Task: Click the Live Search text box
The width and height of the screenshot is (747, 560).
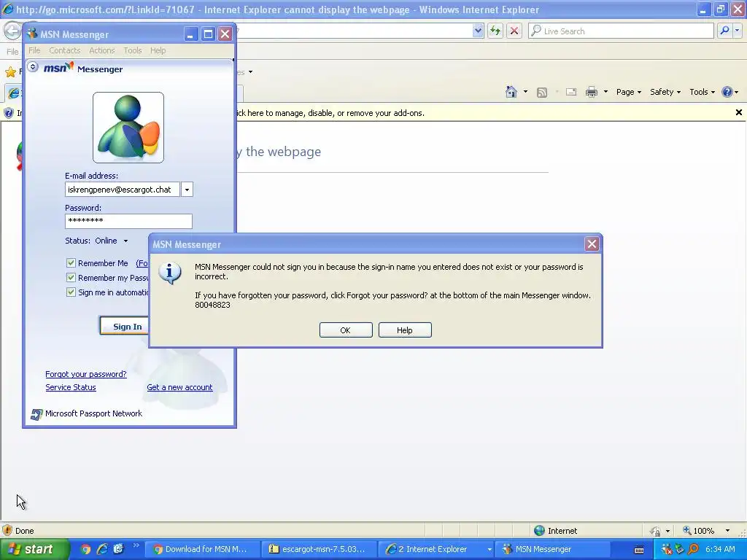Action: [x=622, y=31]
